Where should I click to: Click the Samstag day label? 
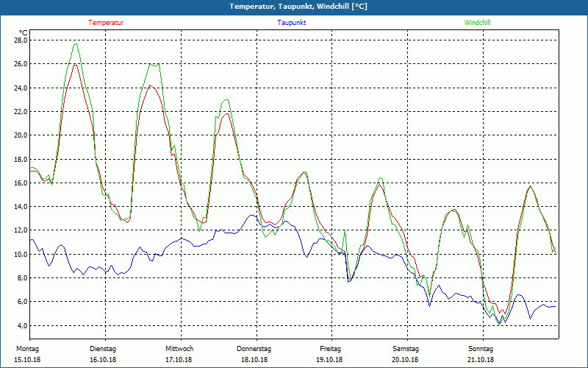tap(406, 349)
